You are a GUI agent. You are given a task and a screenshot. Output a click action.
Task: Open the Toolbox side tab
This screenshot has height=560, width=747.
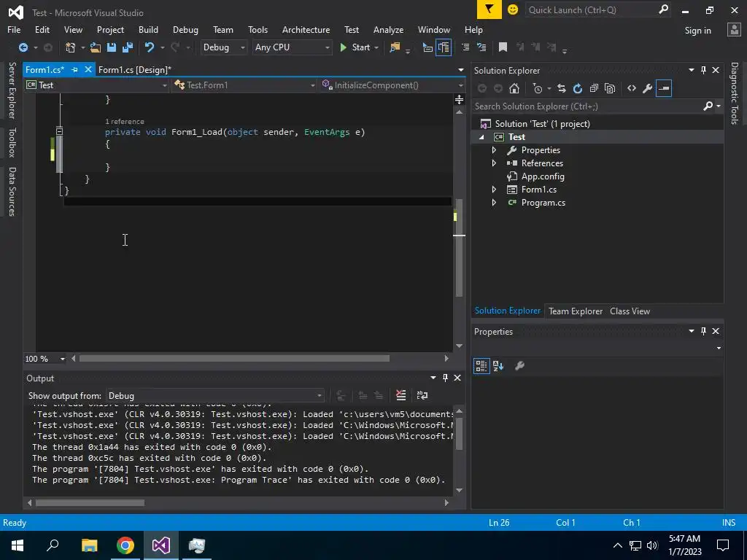tap(12, 142)
